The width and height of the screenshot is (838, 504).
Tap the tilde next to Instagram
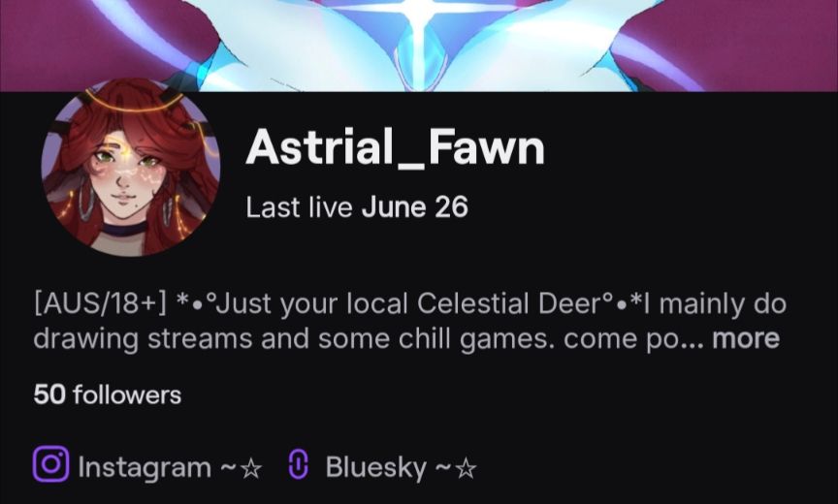pos(228,469)
